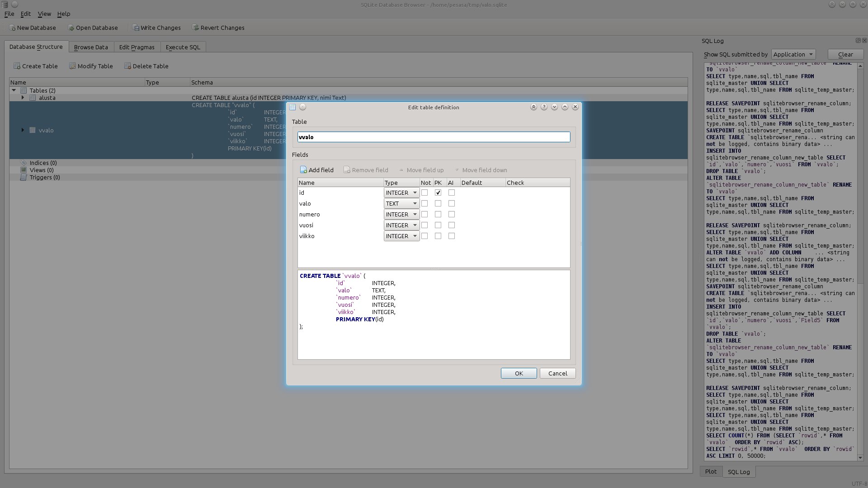Enable Not null for viikko field
Screen dimensions: 868x488
tap(425, 236)
